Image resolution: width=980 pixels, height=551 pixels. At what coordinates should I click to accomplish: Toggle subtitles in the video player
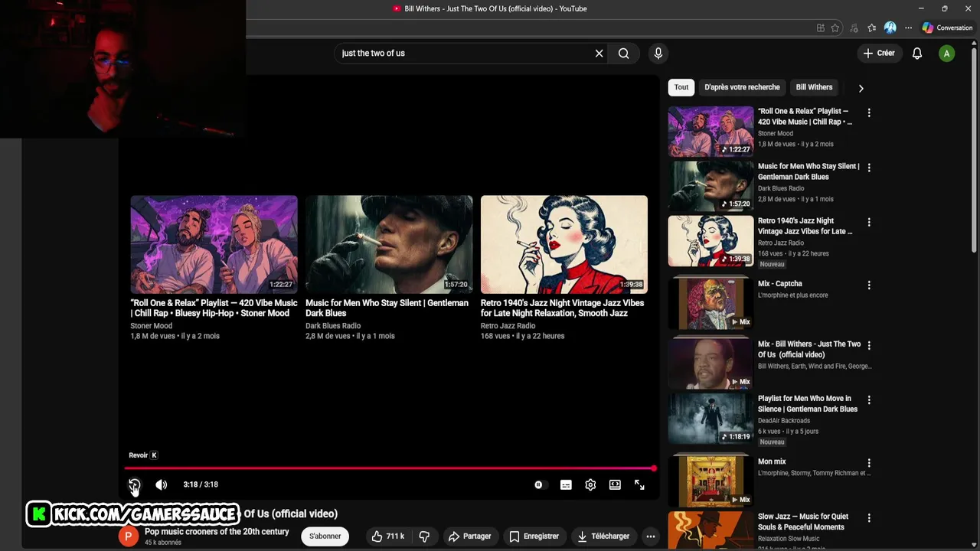566,484
